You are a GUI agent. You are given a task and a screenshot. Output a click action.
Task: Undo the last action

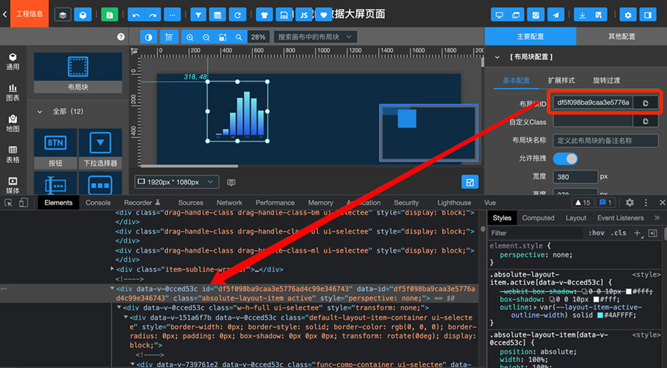pos(136,15)
